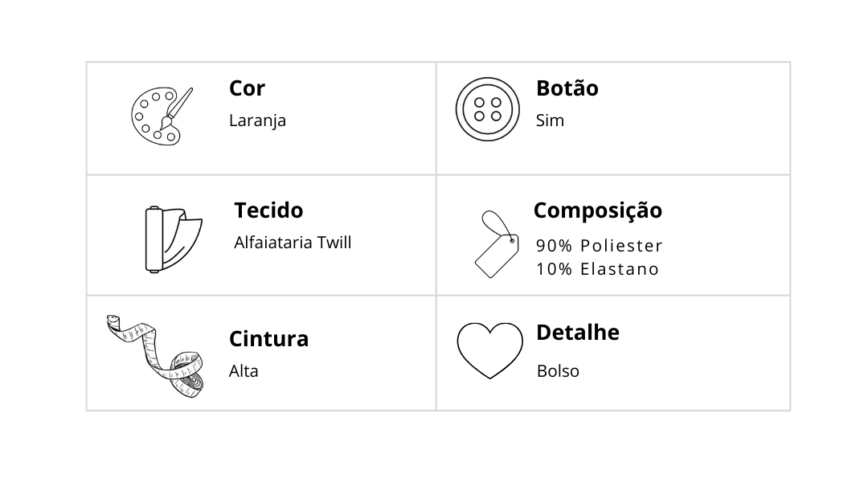Select the Alfaiataria Twill text

[x=293, y=243]
